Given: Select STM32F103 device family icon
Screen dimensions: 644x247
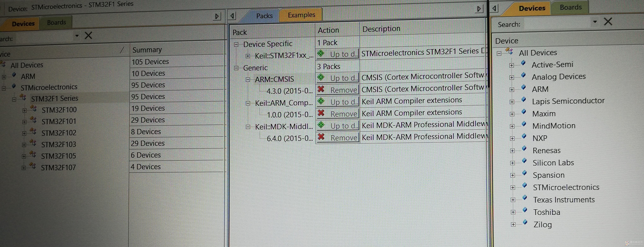Looking at the screenshot, I should [x=33, y=143].
